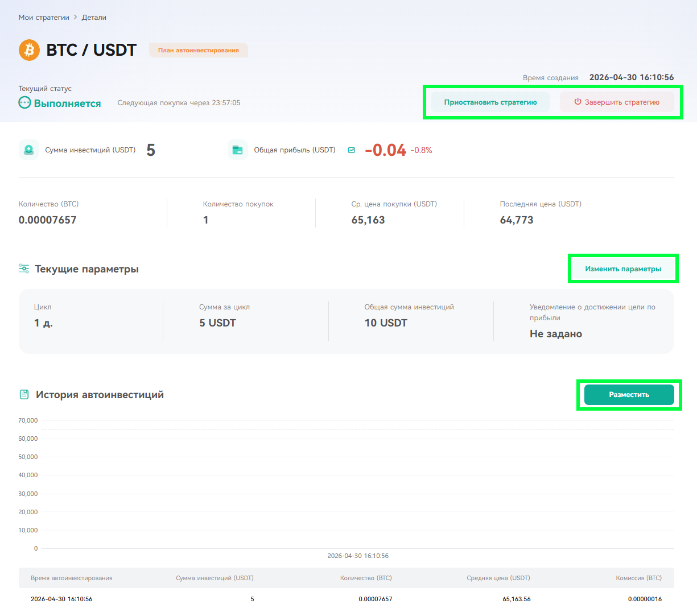Screen dimensions: 697x616
Task: Go back to Мои стратегии breadcrumb
Action: point(44,18)
